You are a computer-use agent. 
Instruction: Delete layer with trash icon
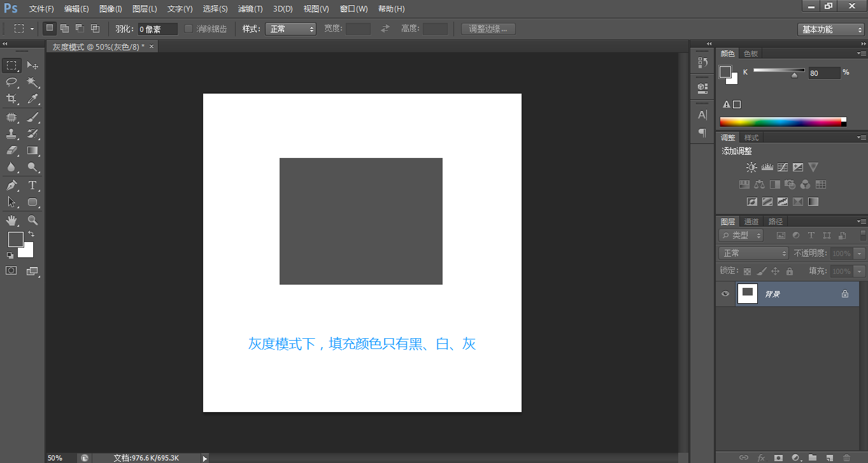coord(846,457)
